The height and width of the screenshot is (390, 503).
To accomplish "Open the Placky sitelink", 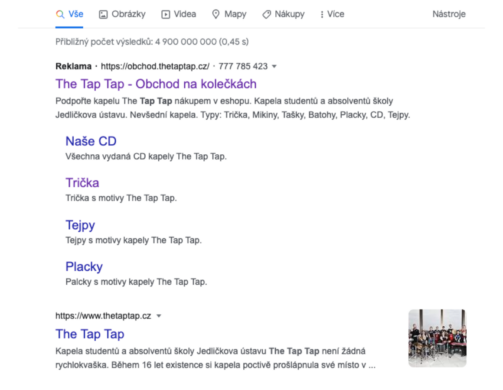I will 84,267.
